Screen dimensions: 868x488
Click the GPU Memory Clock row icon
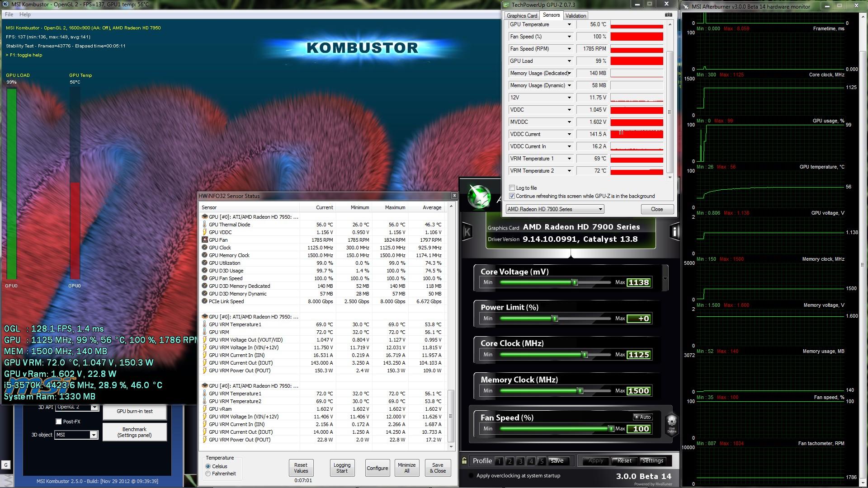click(x=205, y=255)
